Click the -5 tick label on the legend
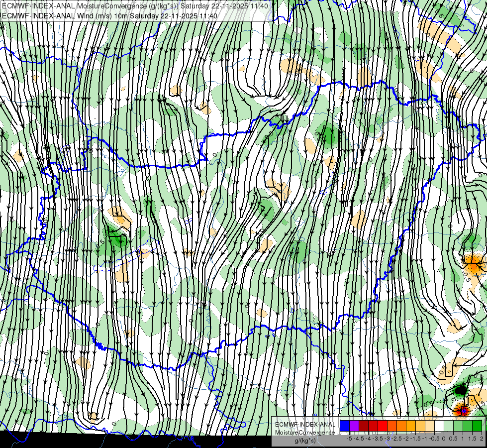 coord(349,439)
